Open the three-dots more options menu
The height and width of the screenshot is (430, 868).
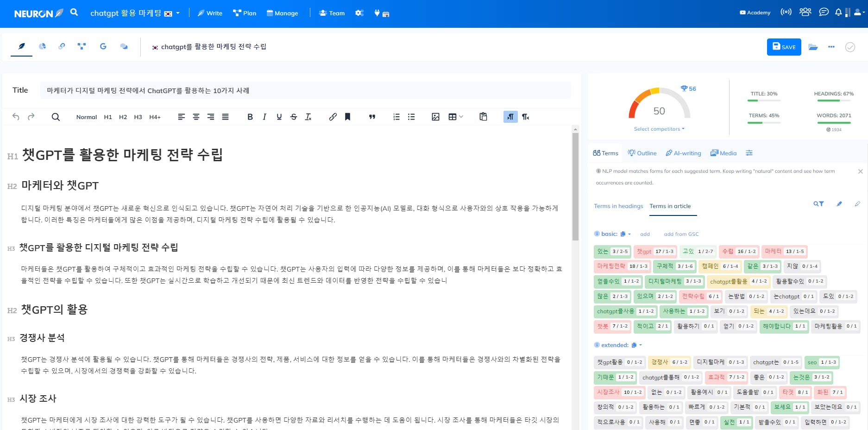(x=831, y=47)
